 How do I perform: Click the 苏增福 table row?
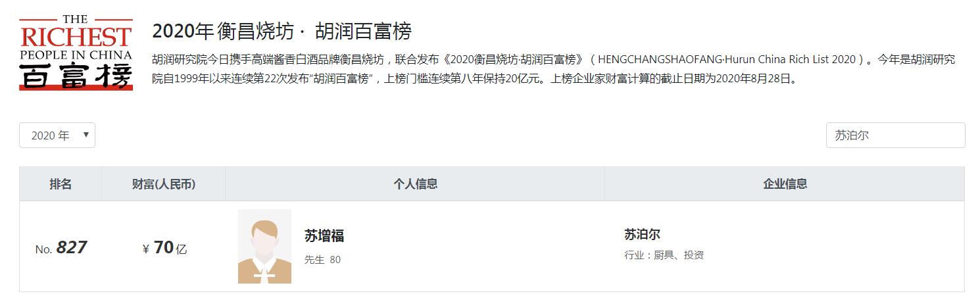pyautogui.click(x=492, y=247)
